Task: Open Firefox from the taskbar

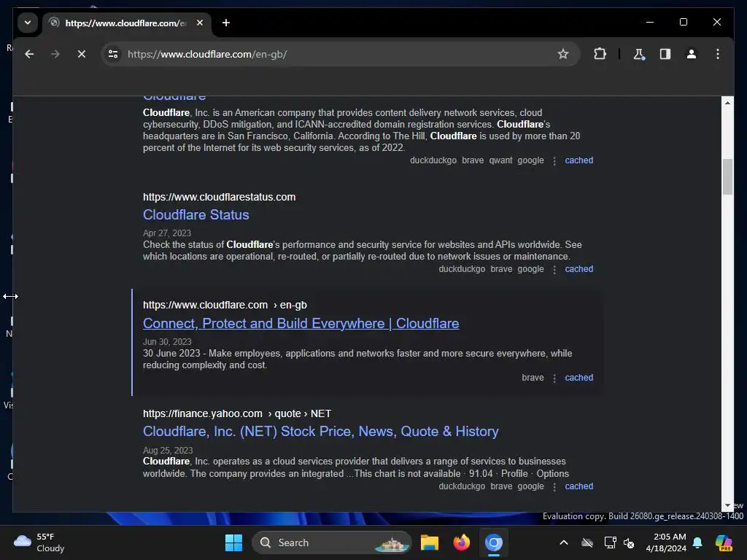Action: click(461, 542)
